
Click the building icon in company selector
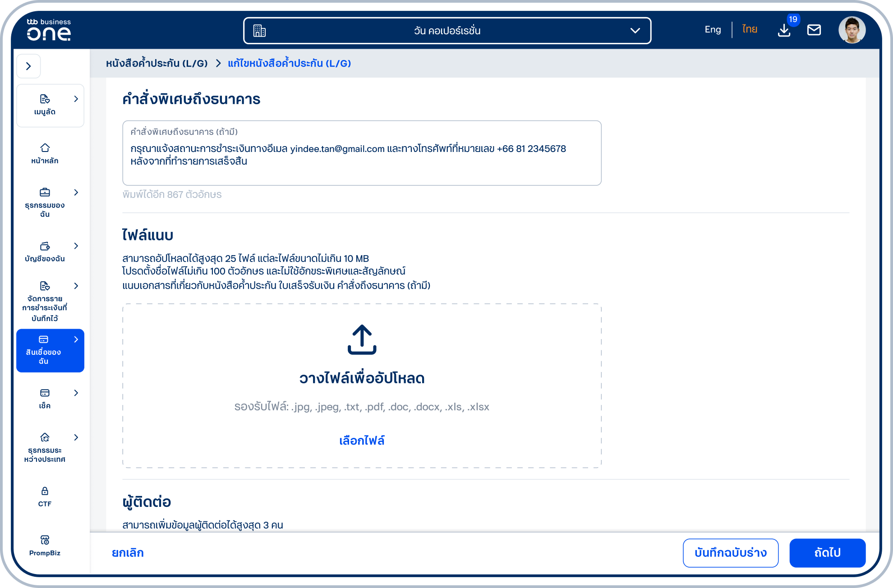click(259, 31)
